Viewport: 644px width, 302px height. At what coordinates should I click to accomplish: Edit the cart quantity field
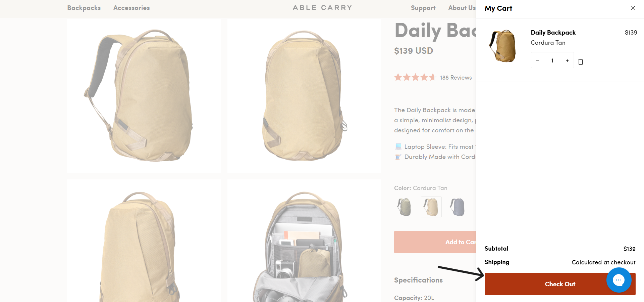(552, 60)
